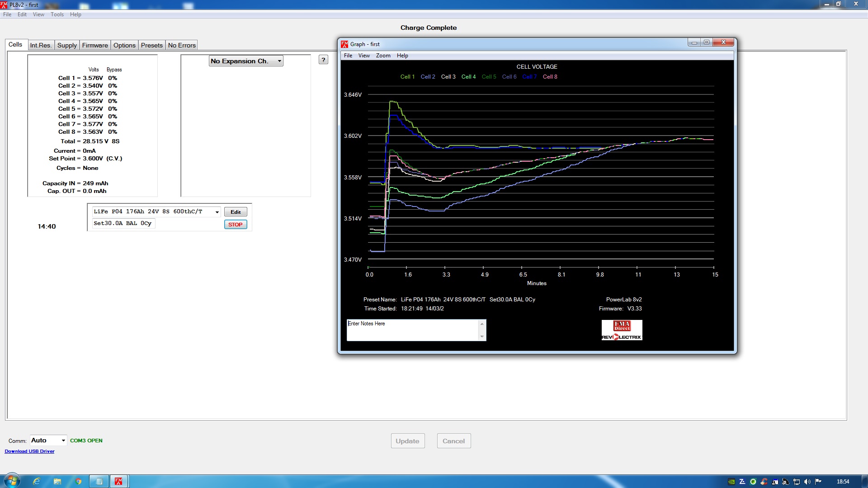Image resolution: width=868 pixels, height=488 pixels.
Task: Expand the Comm Auto port dropdown
Action: (63, 441)
